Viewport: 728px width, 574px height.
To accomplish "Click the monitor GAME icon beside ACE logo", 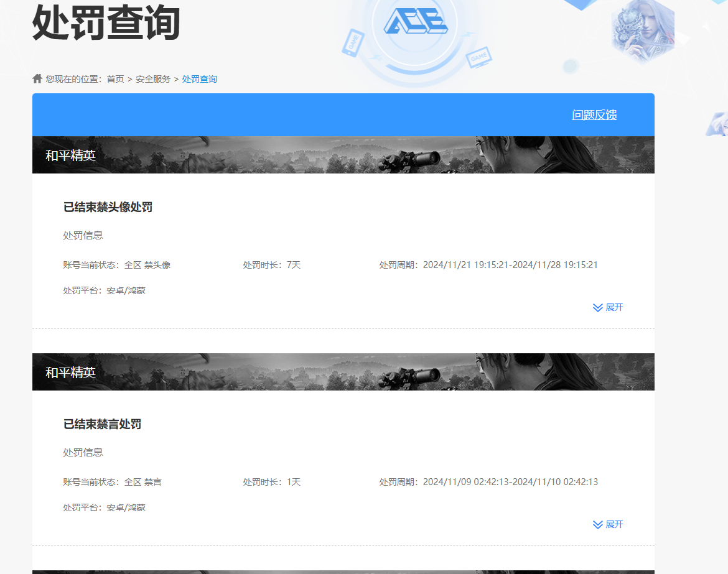I will pos(478,57).
